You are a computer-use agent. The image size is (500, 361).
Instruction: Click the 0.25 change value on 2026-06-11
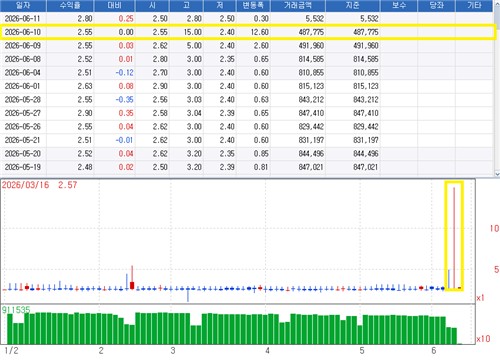[126, 19]
